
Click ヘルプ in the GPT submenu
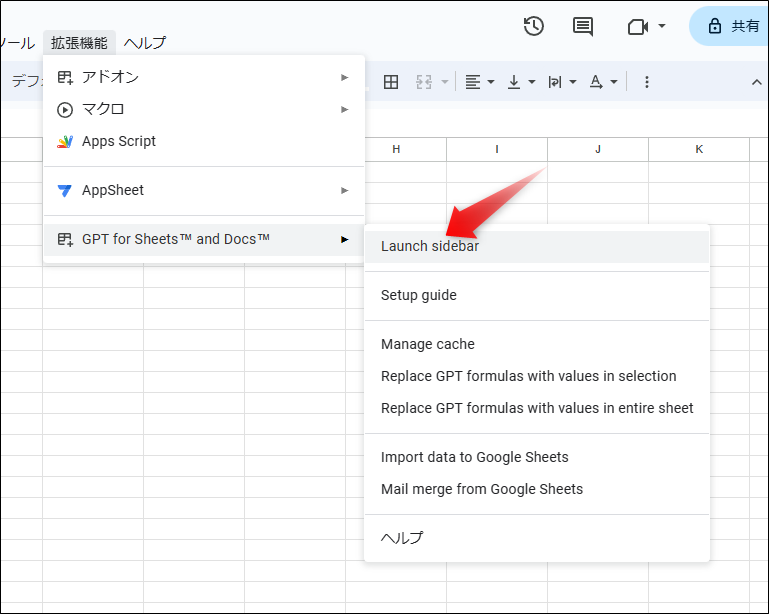point(537,538)
